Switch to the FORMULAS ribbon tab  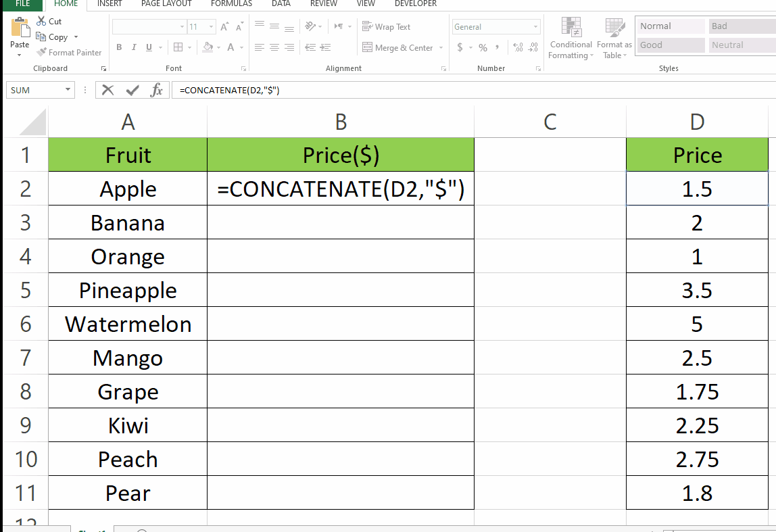coord(231,3)
